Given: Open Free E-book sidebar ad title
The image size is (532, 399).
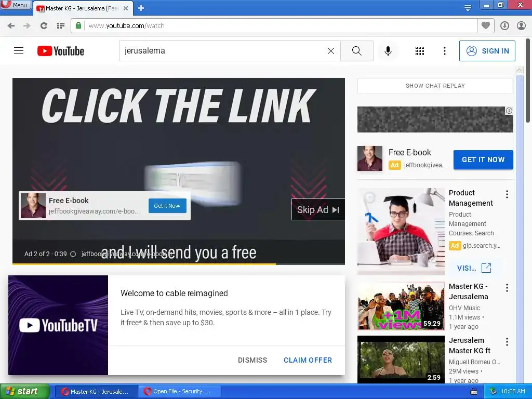Looking at the screenshot, I should coord(409,153).
